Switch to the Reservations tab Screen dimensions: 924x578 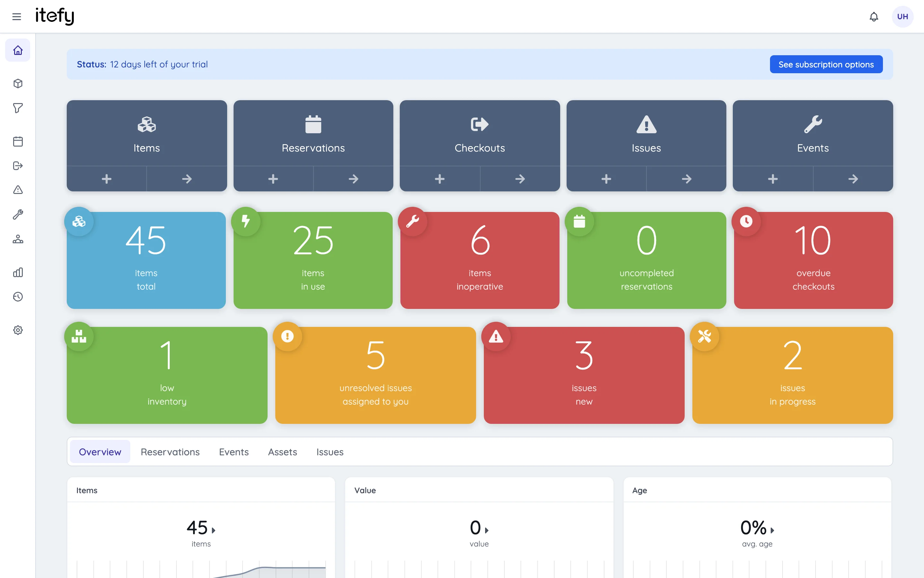(x=170, y=451)
